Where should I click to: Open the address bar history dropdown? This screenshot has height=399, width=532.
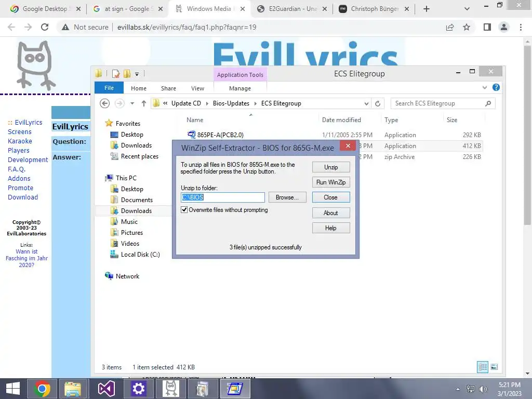pyautogui.click(x=366, y=103)
